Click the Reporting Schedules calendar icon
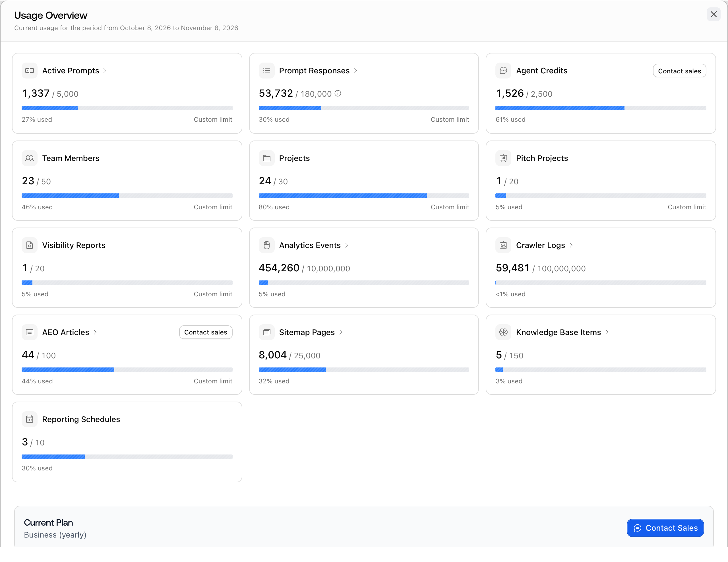Image resolution: width=728 pixels, height=562 pixels. (x=30, y=419)
